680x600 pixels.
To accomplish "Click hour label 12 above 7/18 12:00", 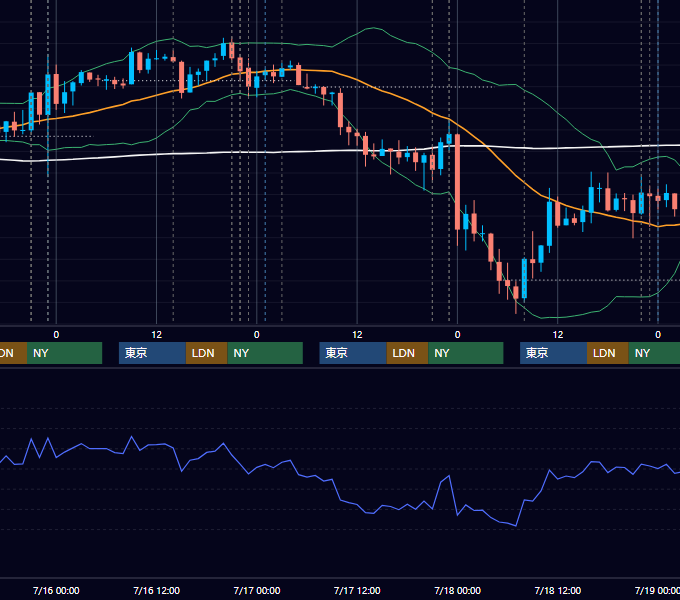I will [x=558, y=335].
